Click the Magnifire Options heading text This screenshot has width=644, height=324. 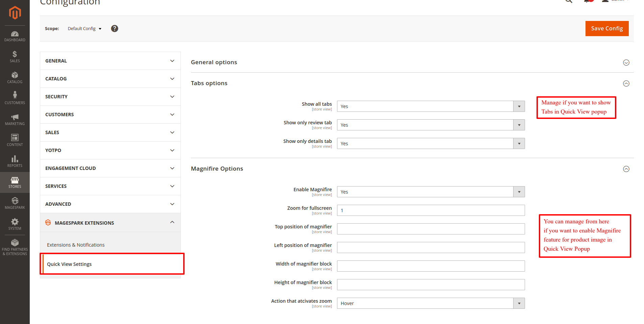pyautogui.click(x=217, y=169)
